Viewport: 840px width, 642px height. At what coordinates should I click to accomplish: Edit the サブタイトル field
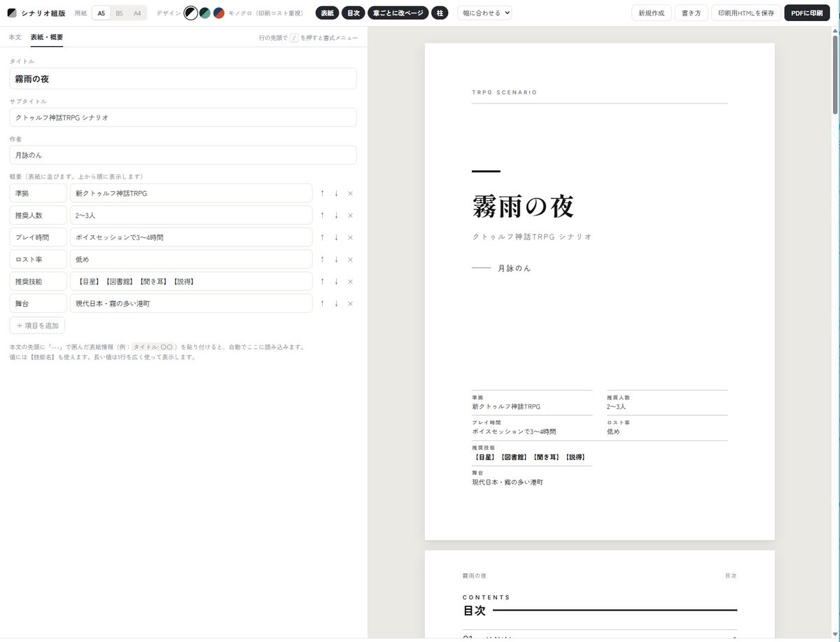(183, 118)
